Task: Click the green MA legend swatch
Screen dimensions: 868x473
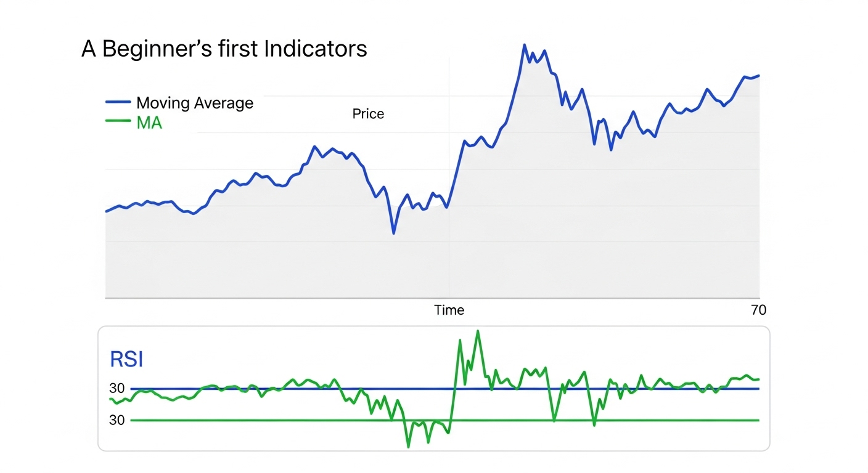Action: pyautogui.click(x=118, y=121)
